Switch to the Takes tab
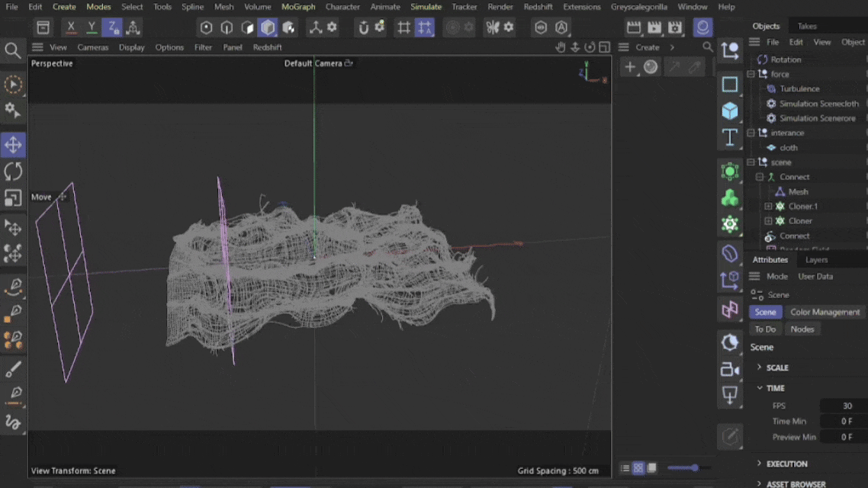The width and height of the screenshot is (868, 488). point(806,26)
